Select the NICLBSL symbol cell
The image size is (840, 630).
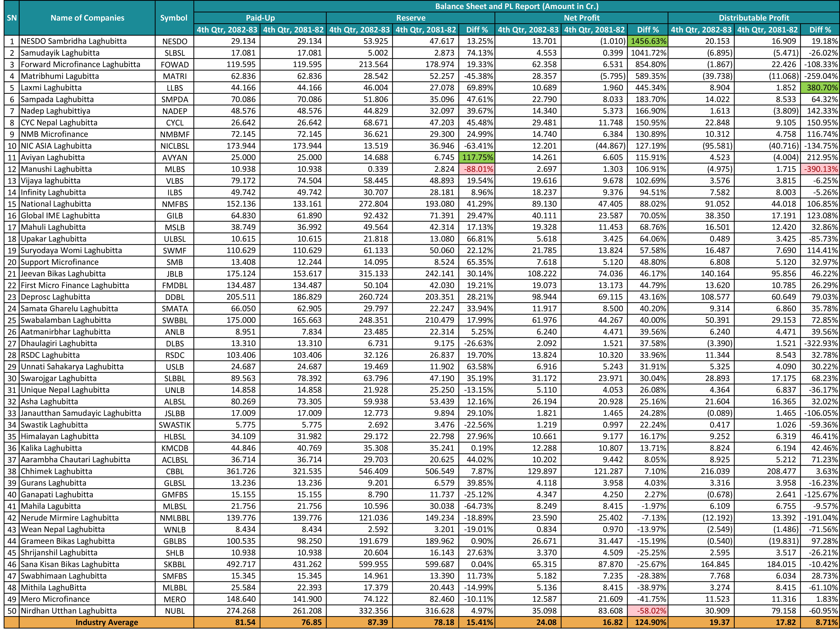coord(174,146)
